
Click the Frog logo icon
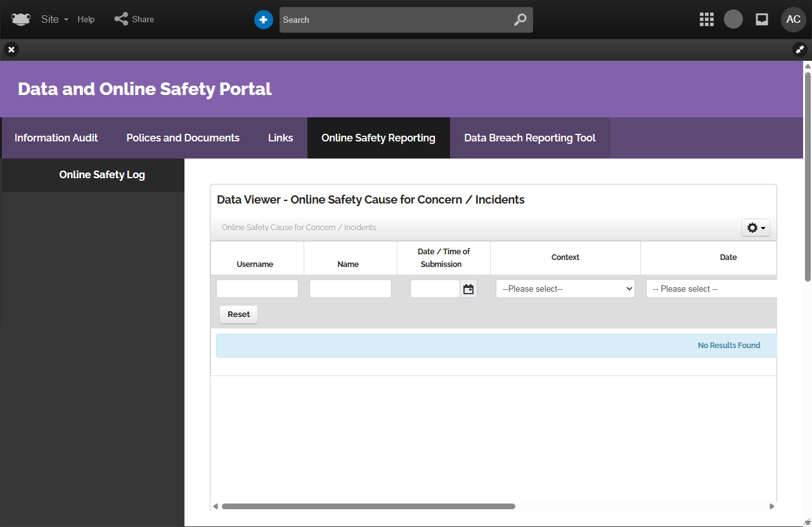[21, 19]
